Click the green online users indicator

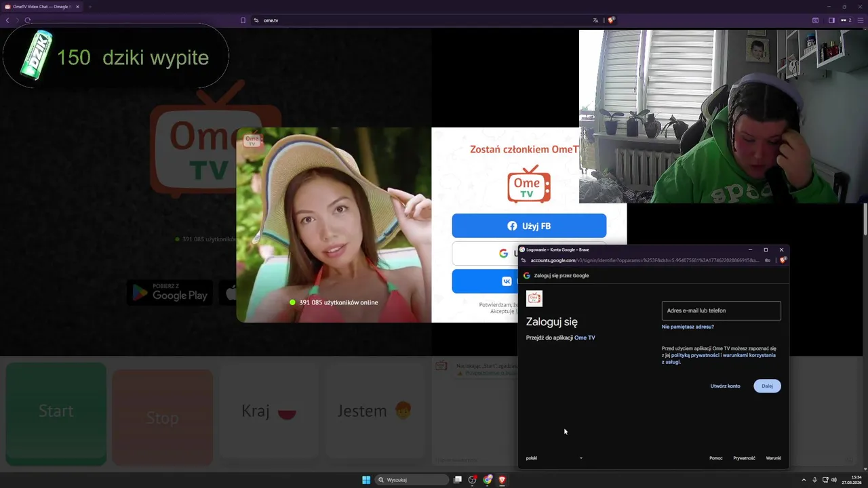(x=292, y=302)
